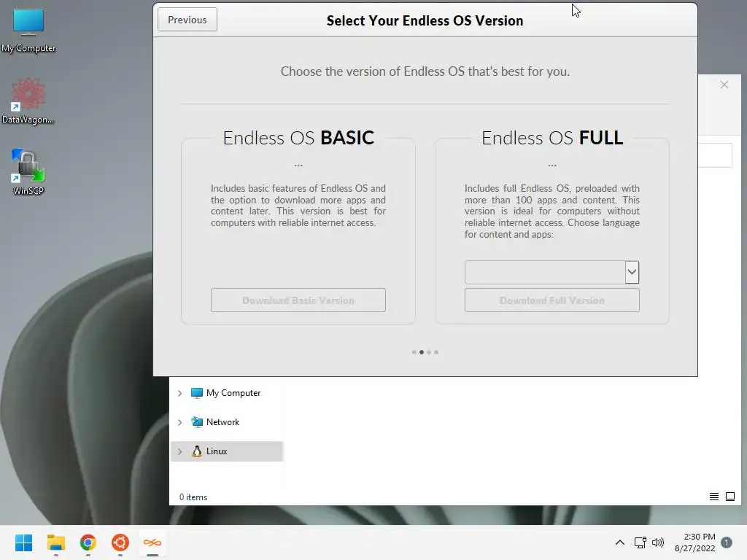
Task: Click the Network icon in the tree
Action: pos(197,422)
